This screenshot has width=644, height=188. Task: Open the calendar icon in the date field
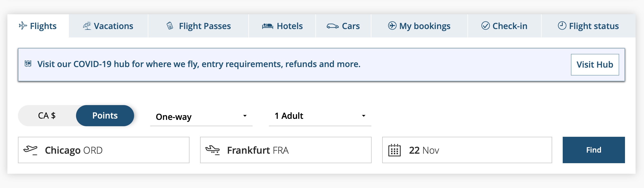[395, 150]
